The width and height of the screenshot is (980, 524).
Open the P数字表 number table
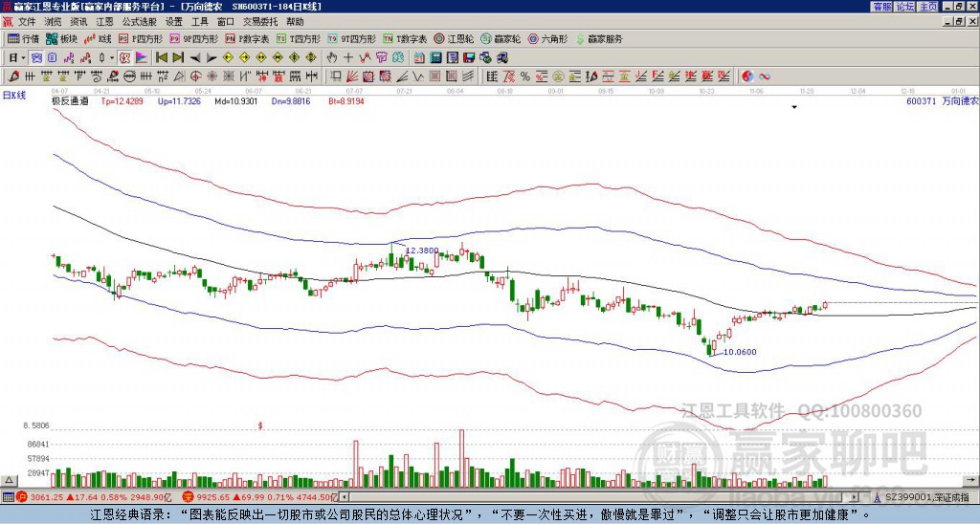tap(247, 38)
